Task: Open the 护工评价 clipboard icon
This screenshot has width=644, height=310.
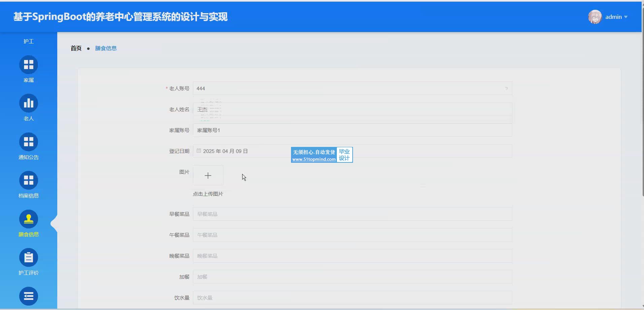Action: pos(29,257)
